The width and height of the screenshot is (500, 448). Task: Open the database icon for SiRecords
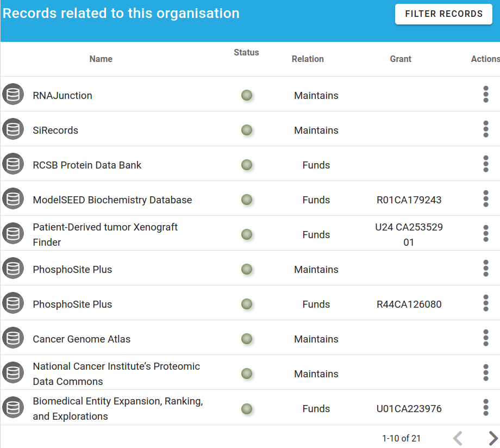tap(13, 129)
